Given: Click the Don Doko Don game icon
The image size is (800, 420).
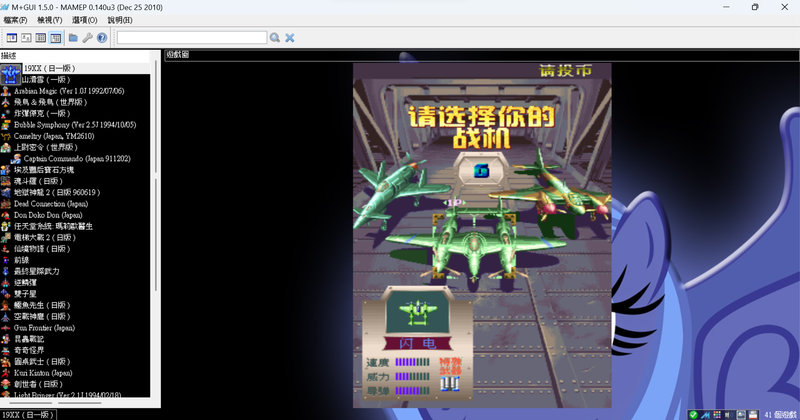Looking at the screenshot, I should click(6, 215).
